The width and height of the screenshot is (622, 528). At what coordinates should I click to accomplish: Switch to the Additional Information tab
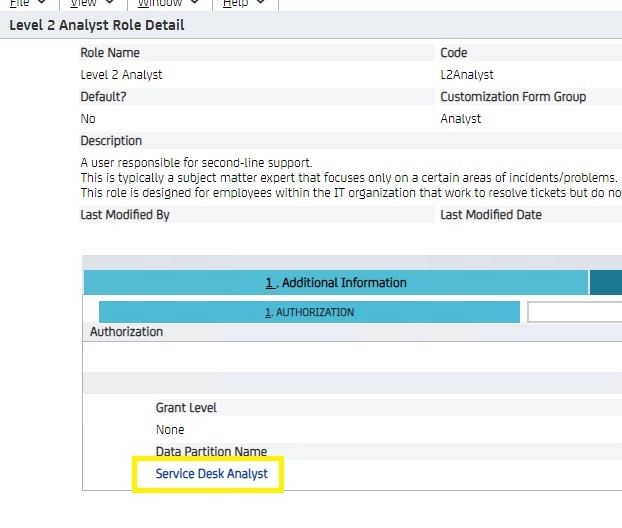click(x=335, y=283)
